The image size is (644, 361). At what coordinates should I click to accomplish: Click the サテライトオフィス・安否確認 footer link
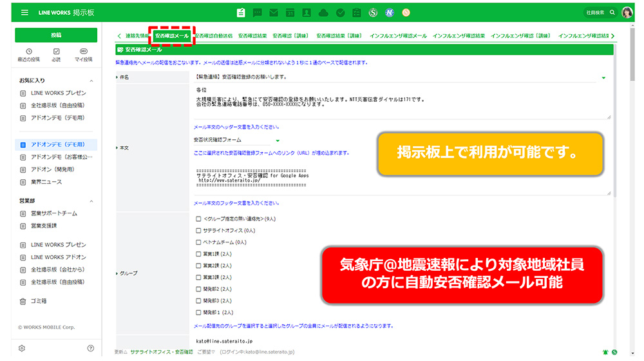point(162,352)
